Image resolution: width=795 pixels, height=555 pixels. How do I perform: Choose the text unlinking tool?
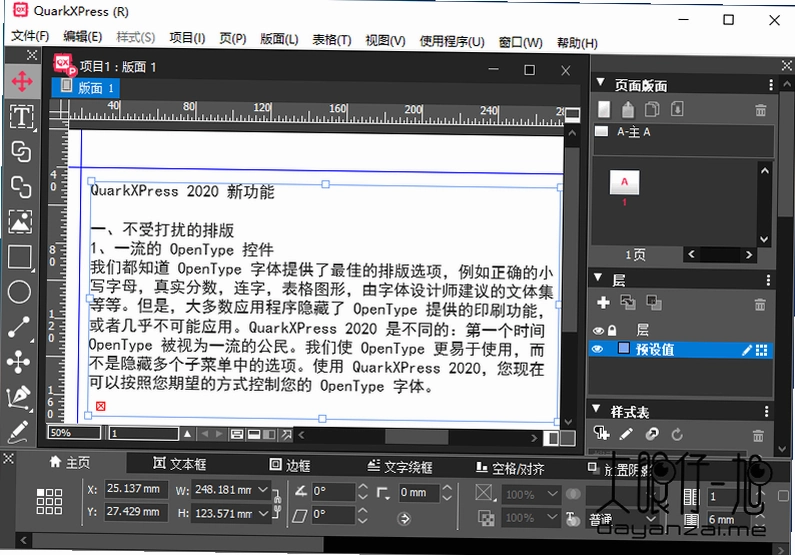pyautogui.click(x=21, y=187)
